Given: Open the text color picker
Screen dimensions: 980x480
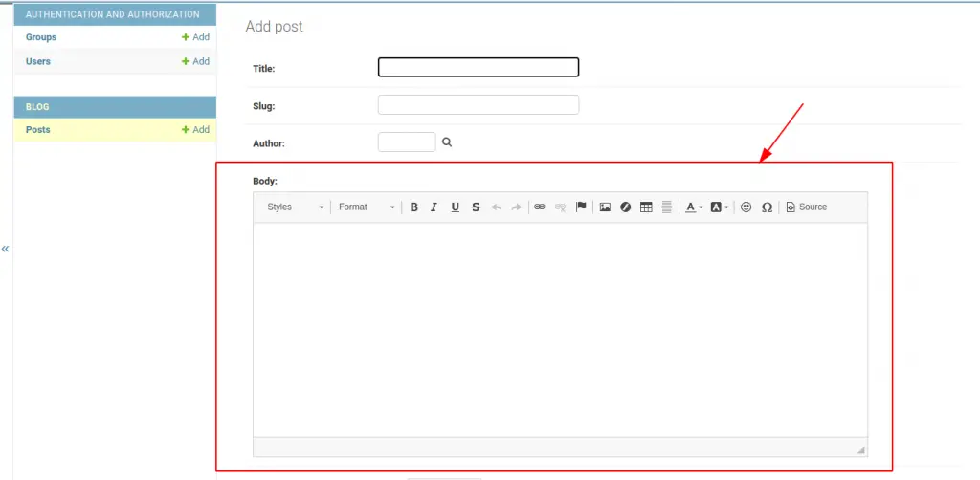Looking at the screenshot, I should [x=693, y=207].
